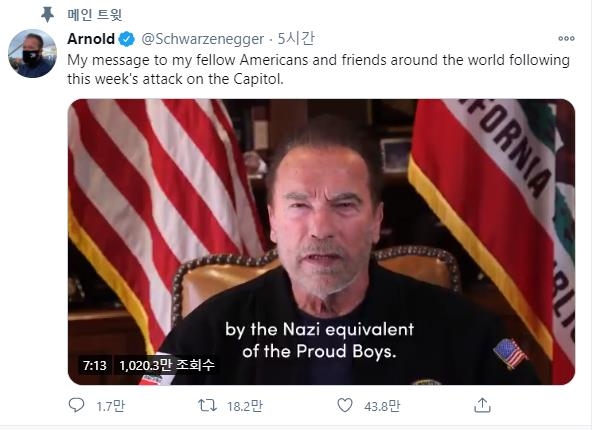Click the tweet text about the Capitol

[x=318, y=69]
